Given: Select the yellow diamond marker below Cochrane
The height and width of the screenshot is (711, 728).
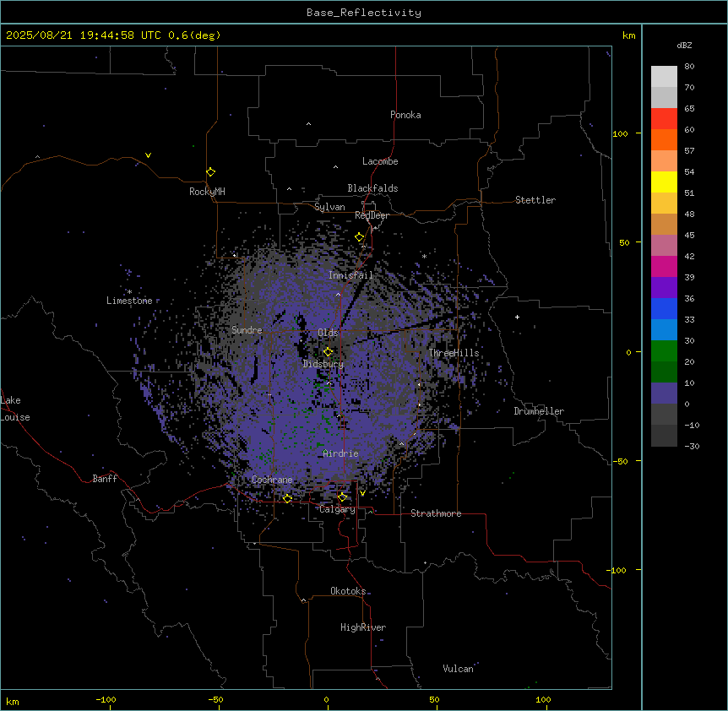Looking at the screenshot, I should click(287, 498).
